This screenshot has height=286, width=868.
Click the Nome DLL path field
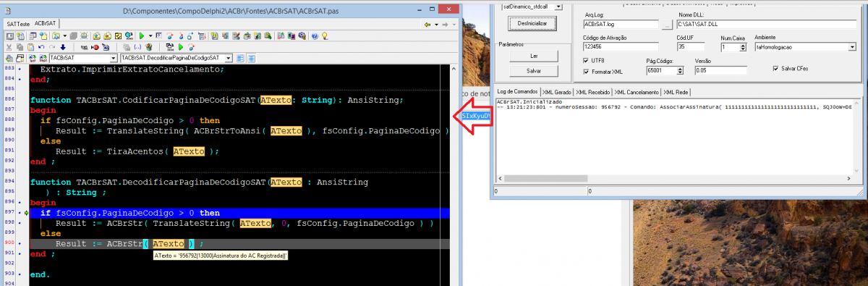coord(766,24)
